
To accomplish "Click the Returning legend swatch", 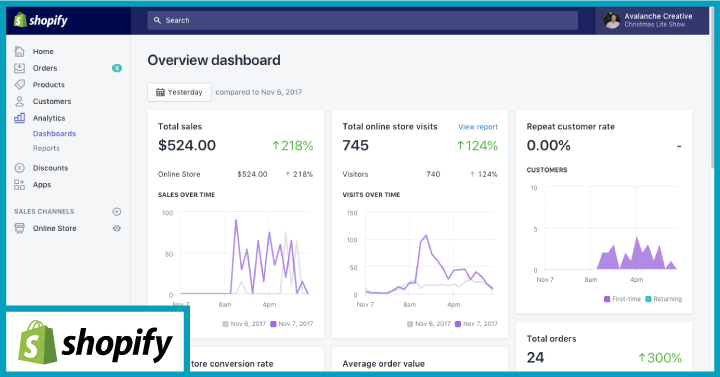I will pyautogui.click(x=648, y=299).
